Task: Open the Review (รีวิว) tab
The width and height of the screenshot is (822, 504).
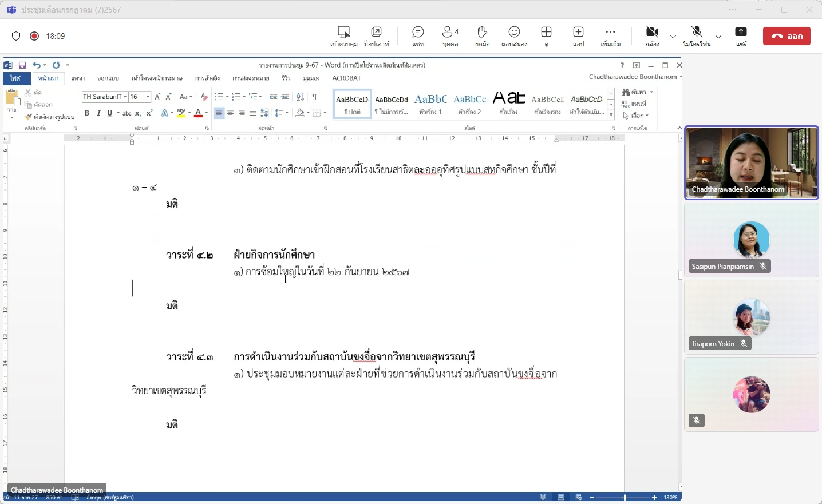Action: coord(286,78)
